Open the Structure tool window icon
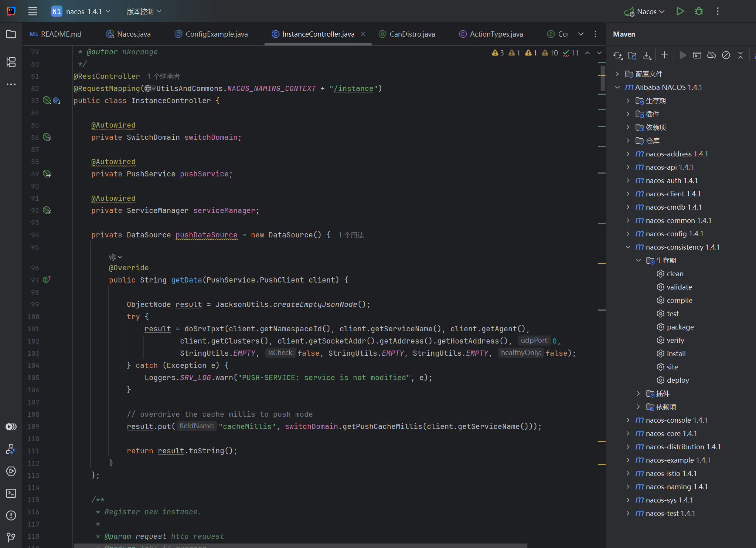756x548 pixels. click(11, 62)
